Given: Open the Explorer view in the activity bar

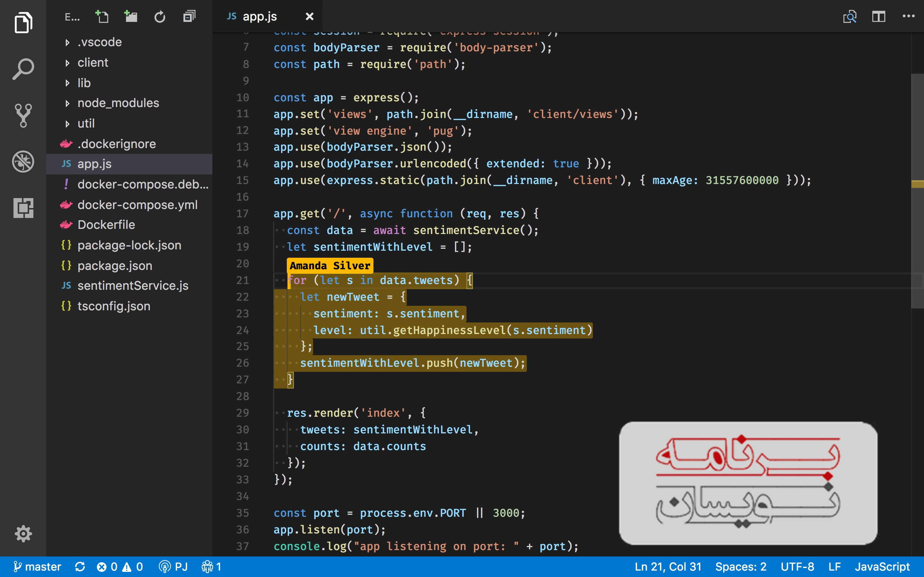Looking at the screenshot, I should pos(23,23).
